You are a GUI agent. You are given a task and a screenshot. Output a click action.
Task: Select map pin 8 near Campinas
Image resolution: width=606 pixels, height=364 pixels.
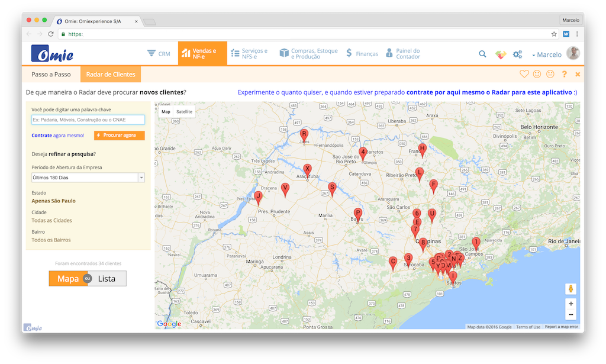pos(423,244)
